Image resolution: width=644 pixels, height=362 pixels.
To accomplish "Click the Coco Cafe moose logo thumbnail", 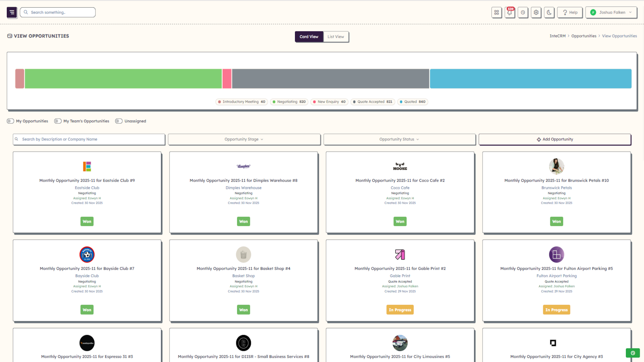I will 400,166.
